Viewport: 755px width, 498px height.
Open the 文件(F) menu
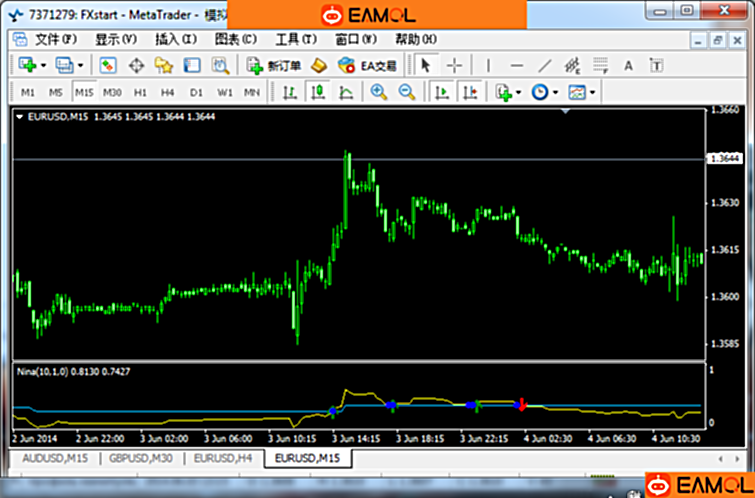(55, 39)
